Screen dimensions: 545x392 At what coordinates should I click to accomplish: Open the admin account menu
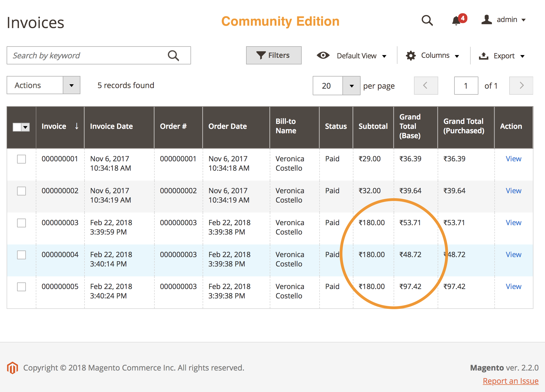tap(505, 20)
